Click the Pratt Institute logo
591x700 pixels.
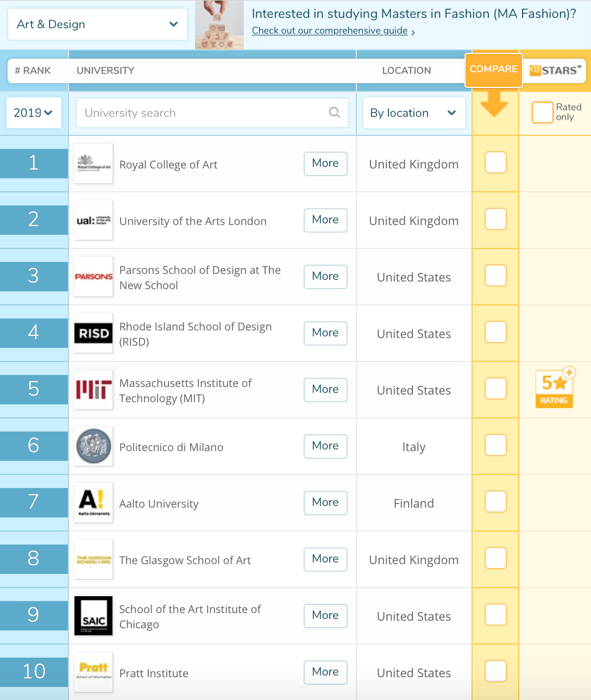point(93,672)
